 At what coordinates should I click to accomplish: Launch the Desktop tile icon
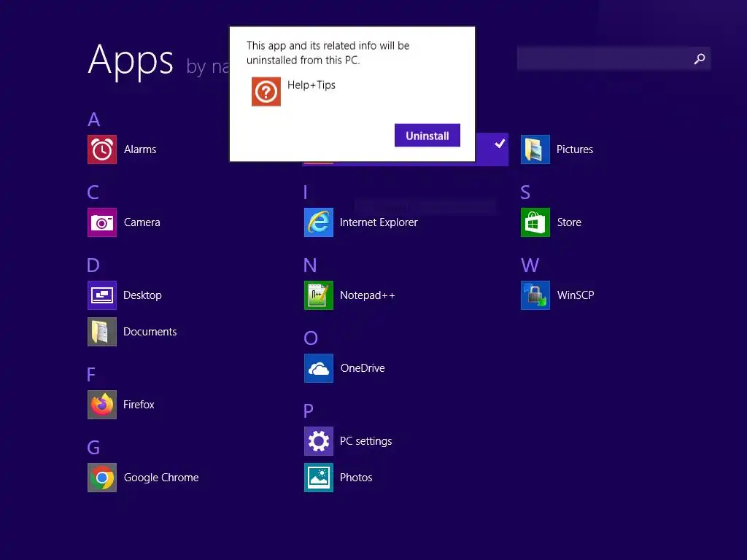tap(102, 295)
